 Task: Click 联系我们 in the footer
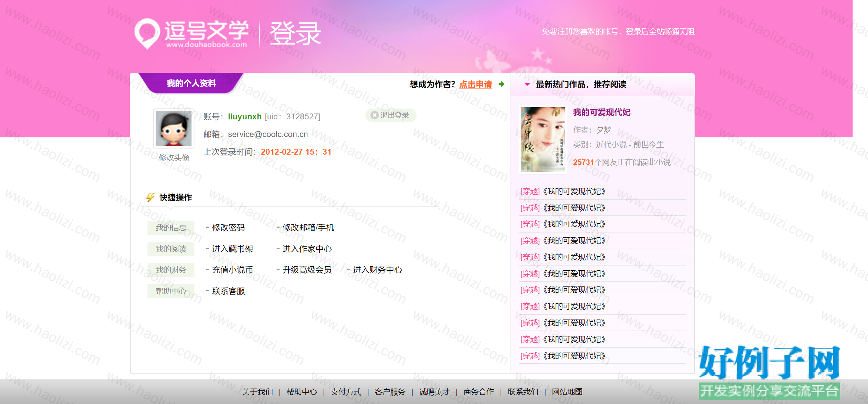(523, 392)
